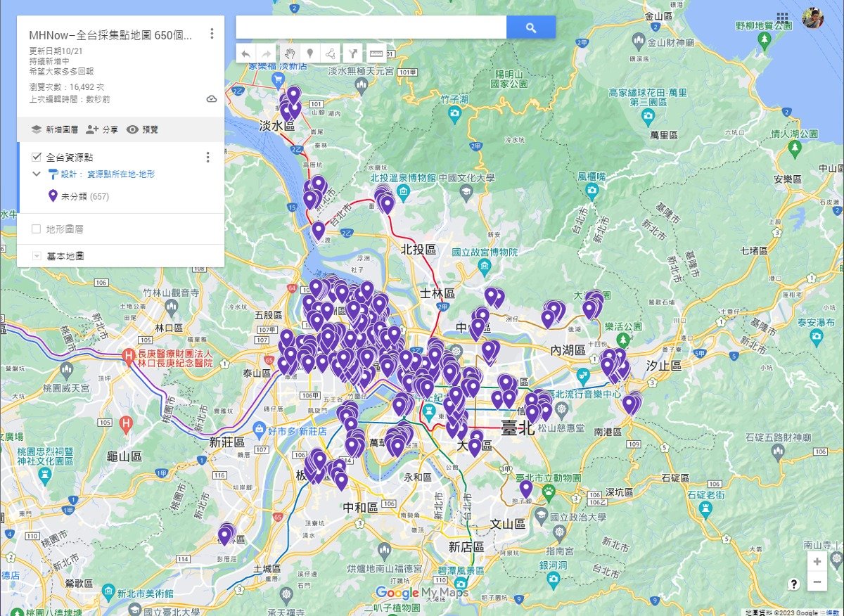This screenshot has height=616, width=844.
Task: Click the undo arrow in map toolbar
Action: click(x=245, y=53)
